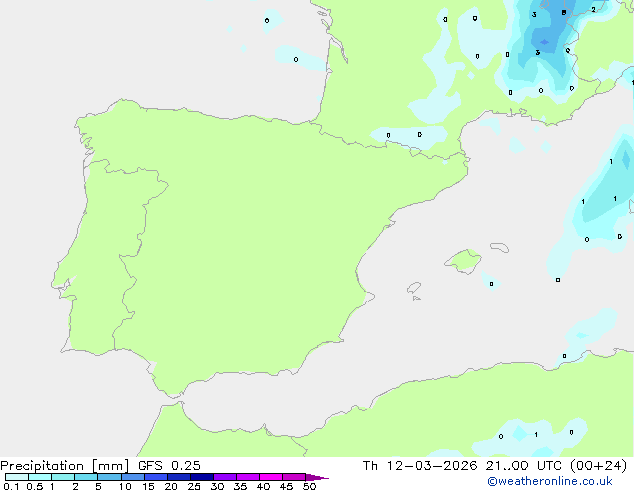
Task: Click the 'Th 12-03-2026' date text
Action: point(420,466)
